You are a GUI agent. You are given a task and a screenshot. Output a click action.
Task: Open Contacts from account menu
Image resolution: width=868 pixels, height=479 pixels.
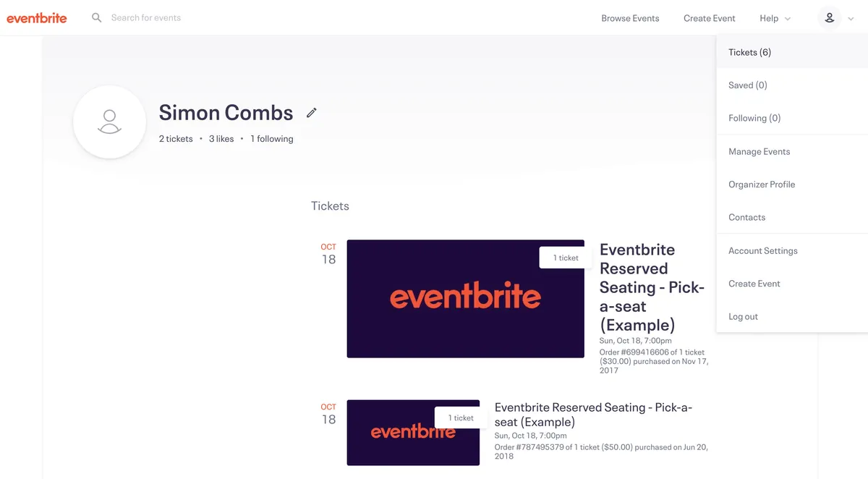792,217
